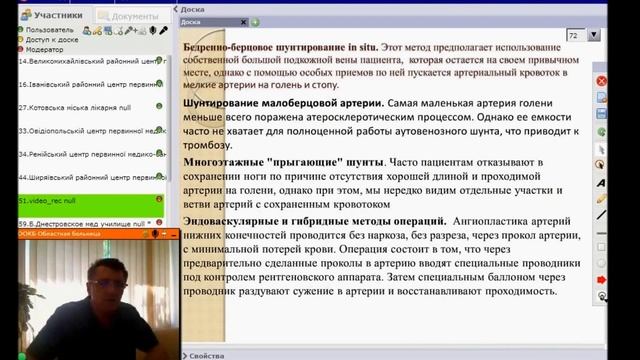Click heading Шунтирование малоберцовой артерии

tap(284, 103)
